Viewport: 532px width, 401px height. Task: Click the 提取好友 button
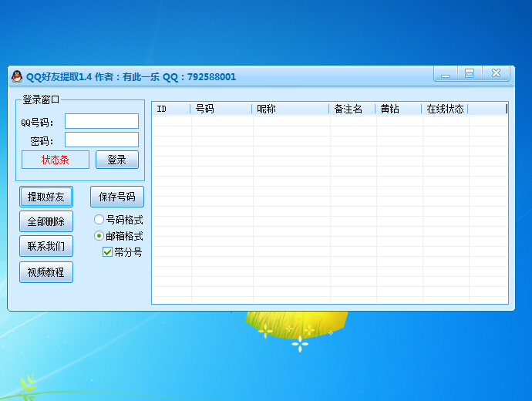[x=45, y=197]
